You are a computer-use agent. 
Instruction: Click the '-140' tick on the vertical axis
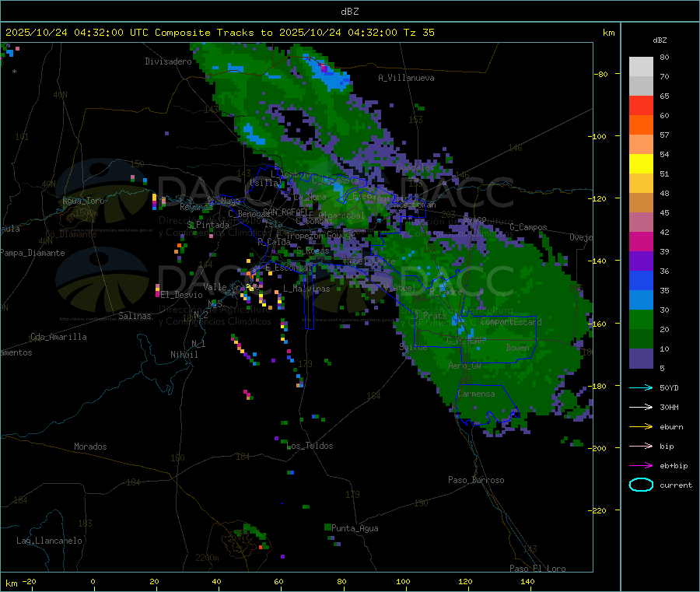coord(599,261)
